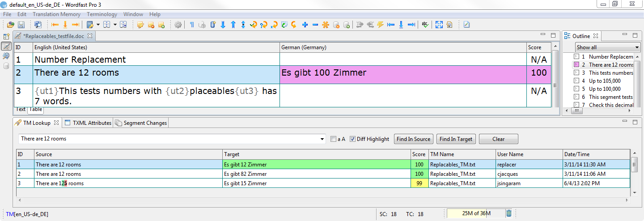Run garbage collector via trash can icon
Image resolution: width=644 pixels, height=221 pixels.
509,213
